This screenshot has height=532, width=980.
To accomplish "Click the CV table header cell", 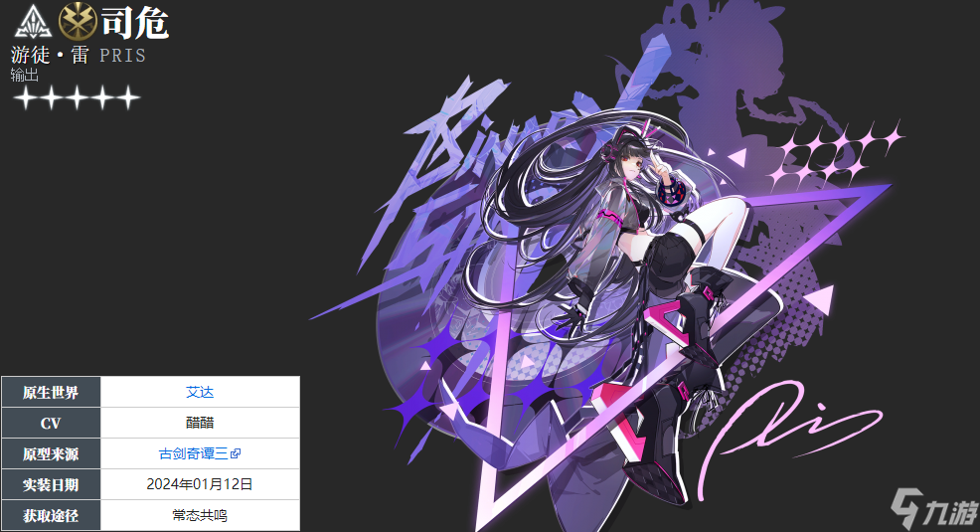I will point(51,423).
